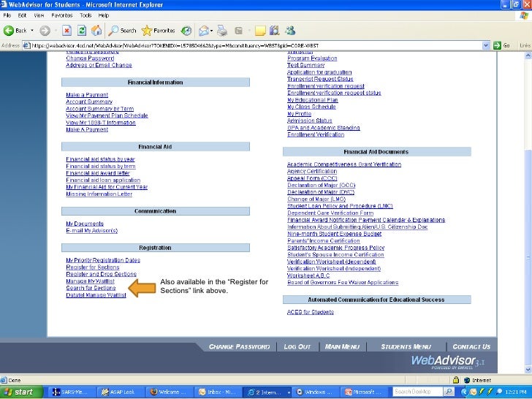The height and width of the screenshot is (399, 532).
Task: Open the View menu
Action: pyautogui.click(x=39, y=15)
